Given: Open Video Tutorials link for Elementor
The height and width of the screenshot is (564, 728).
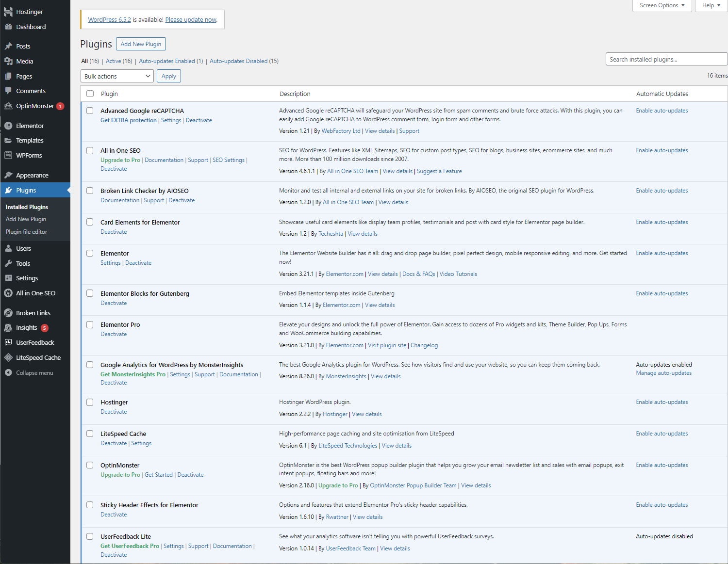Looking at the screenshot, I should point(458,274).
